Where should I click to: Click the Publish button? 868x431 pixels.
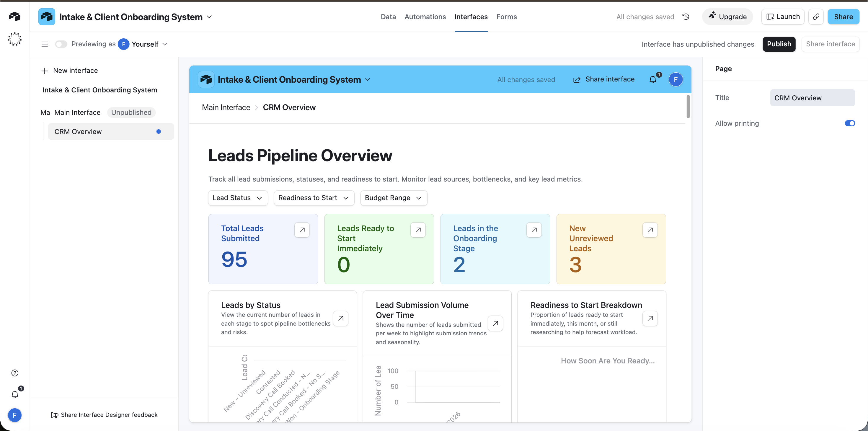(x=779, y=44)
